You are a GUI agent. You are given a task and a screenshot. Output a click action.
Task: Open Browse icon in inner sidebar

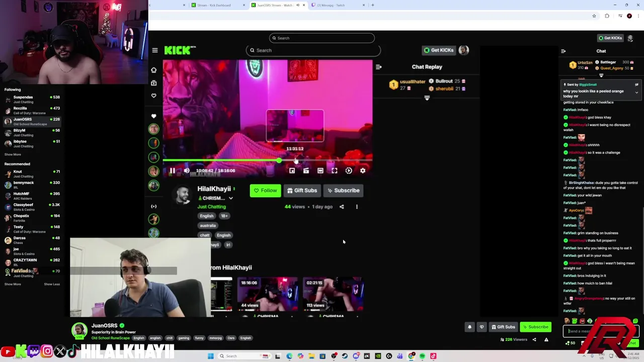tap(153, 83)
